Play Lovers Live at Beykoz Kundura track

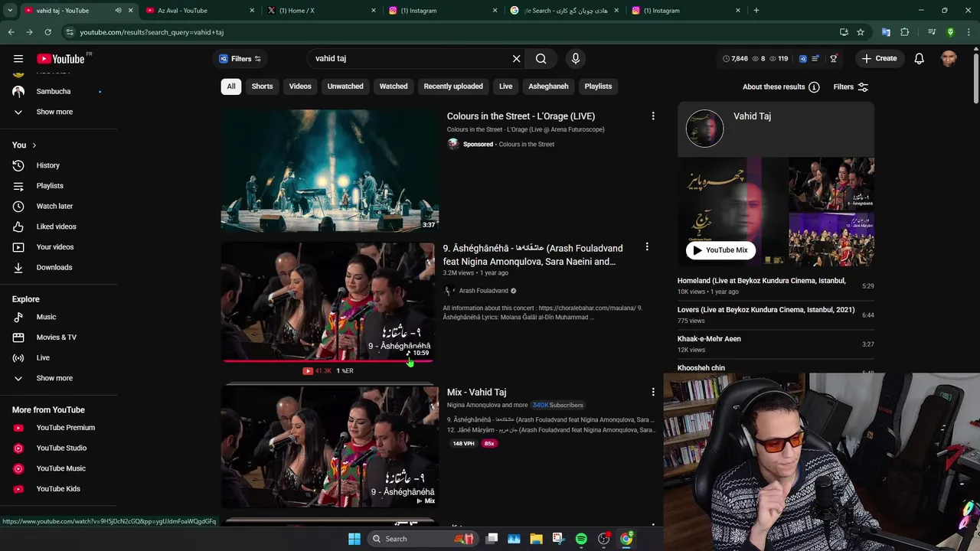(x=776, y=315)
